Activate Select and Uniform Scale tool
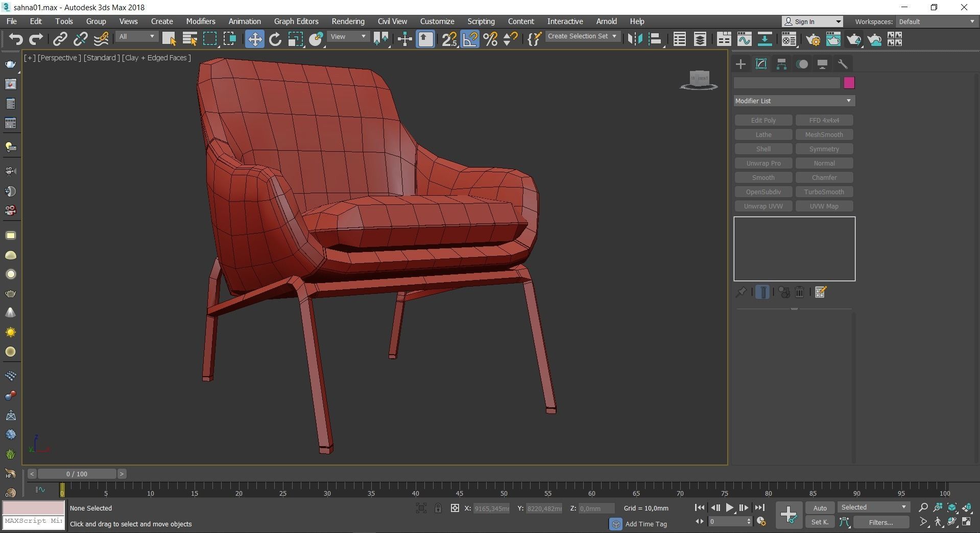The image size is (980, 533). 296,39
